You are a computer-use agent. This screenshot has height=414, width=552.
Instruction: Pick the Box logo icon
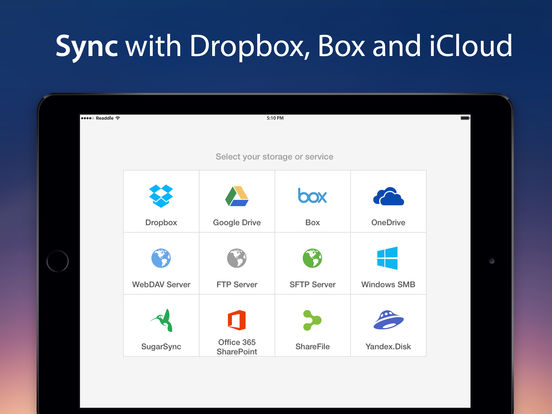click(x=312, y=196)
